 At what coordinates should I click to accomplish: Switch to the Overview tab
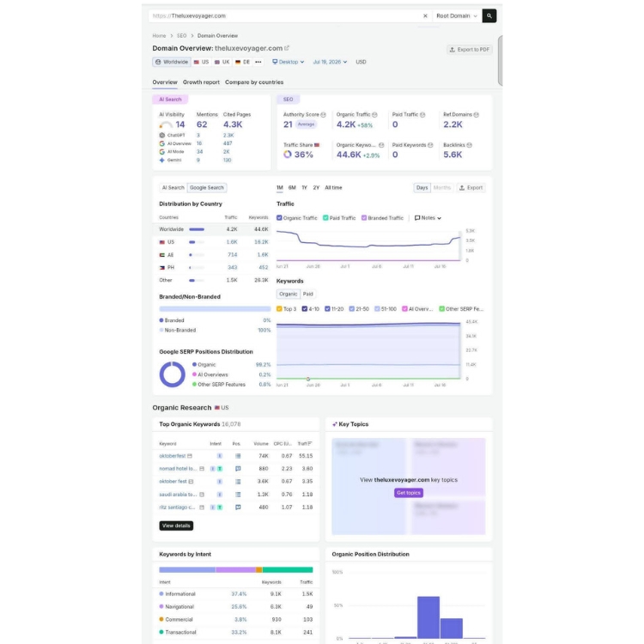pyautogui.click(x=165, y=82)
